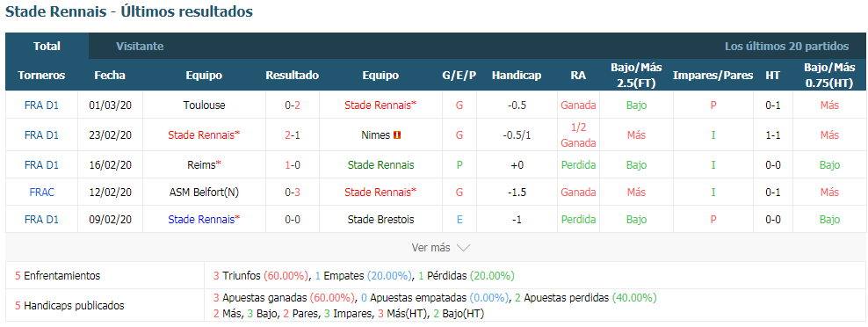Image resolution: width=868 pixels, height=327 pixels.
Task: Click the 1-0 result of Reims match
Action: click(293, 164)
